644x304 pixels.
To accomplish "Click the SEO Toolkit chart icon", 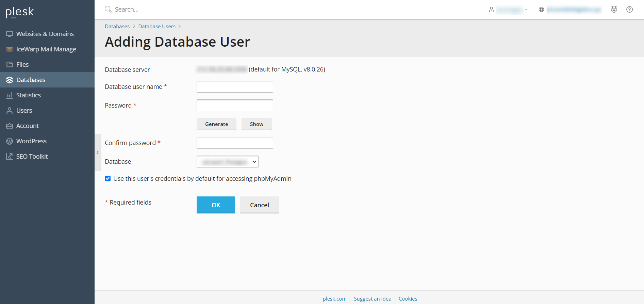I will (x=10, y=157).
